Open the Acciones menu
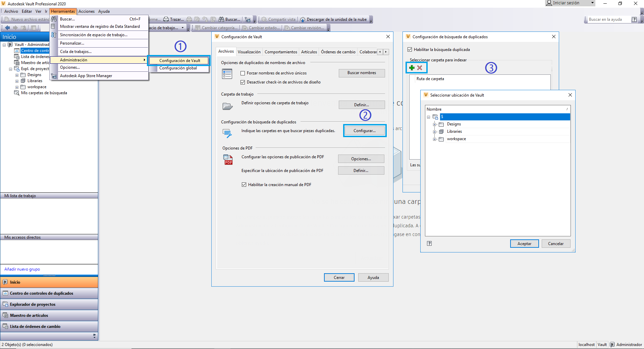 87,11
